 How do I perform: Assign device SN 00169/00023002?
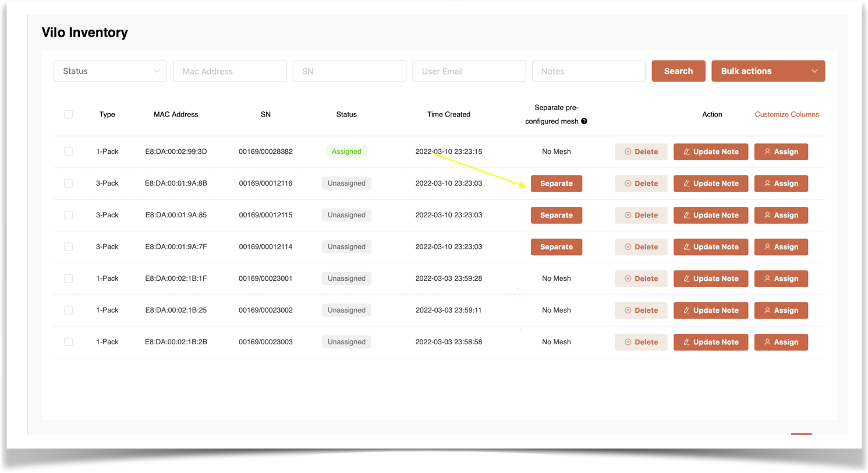(781, 310)
